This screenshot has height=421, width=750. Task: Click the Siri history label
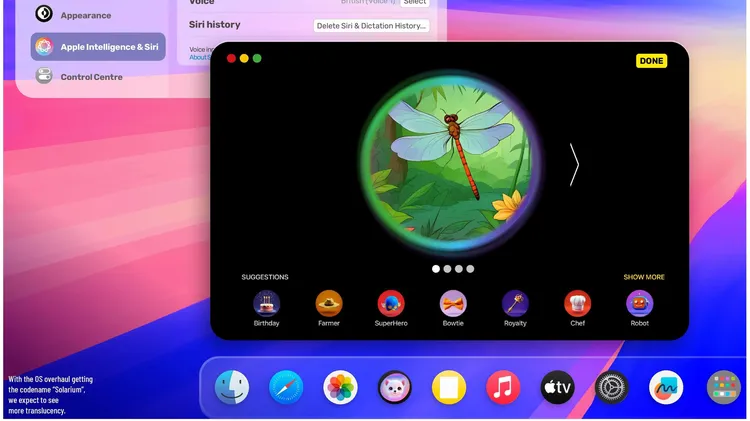[214, 24]
